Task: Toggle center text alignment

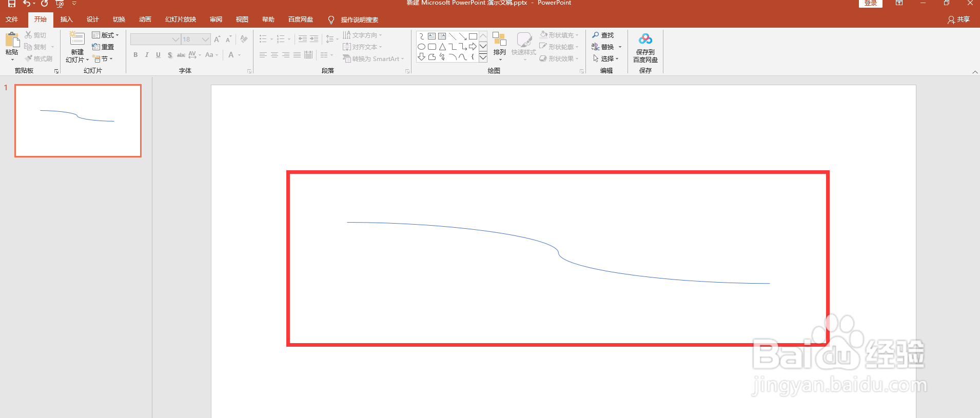Action: (x=275, y=55)
